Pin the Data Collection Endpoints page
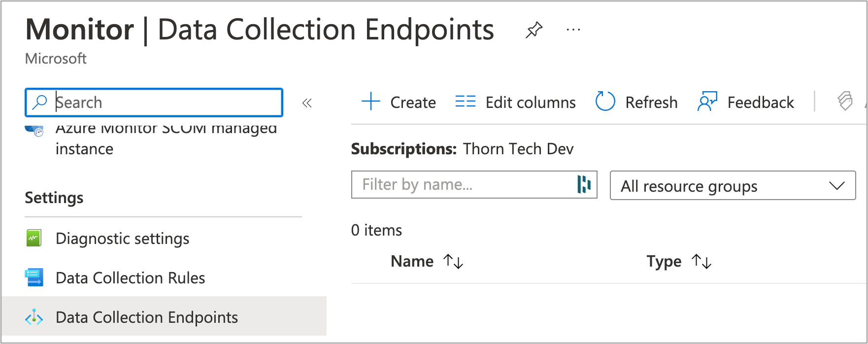This screenshot has height=344, width=868. (x=534, y=30)
